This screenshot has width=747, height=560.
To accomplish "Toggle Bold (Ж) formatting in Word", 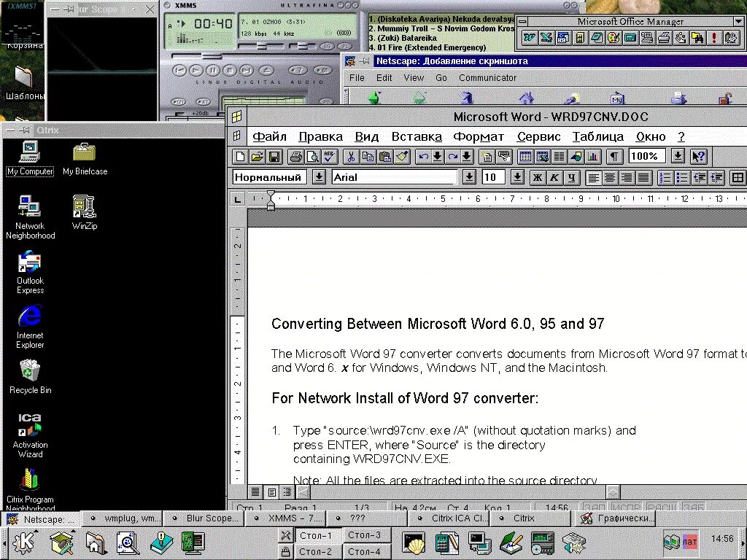I will pyautogui.click(x=537, y=178).
